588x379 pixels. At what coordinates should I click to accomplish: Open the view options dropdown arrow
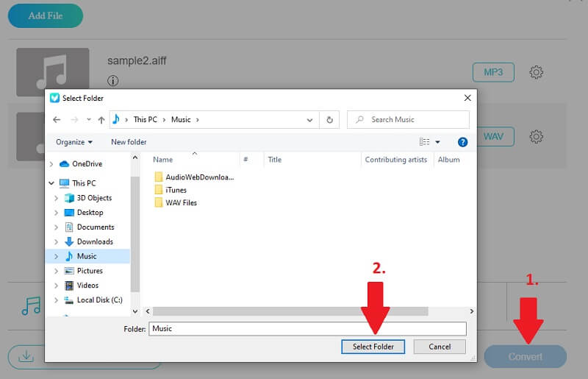(x=437, y=142)
